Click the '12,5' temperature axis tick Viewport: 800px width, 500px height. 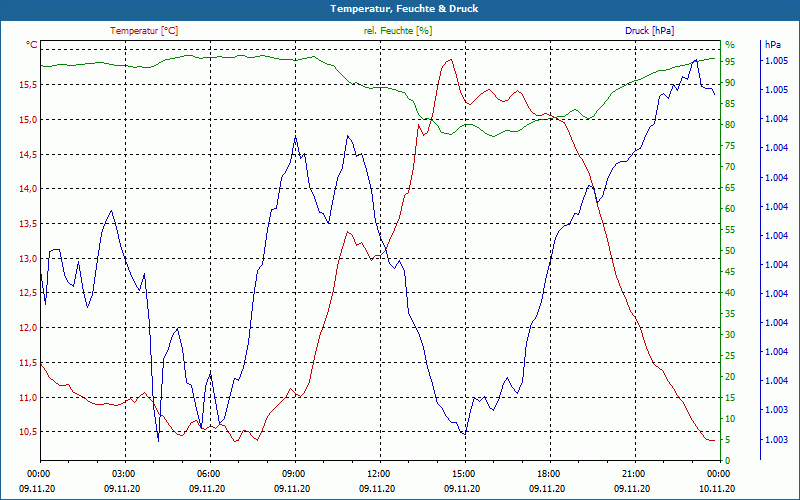28,293
